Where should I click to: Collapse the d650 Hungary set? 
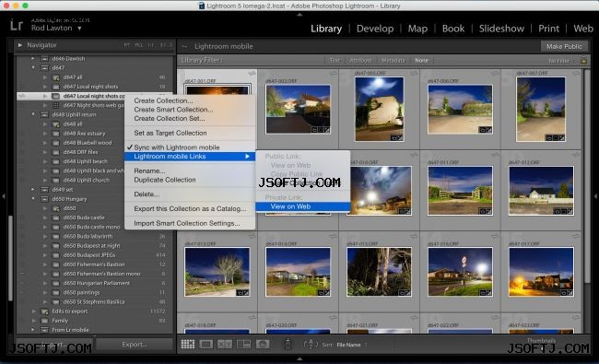(x=33, y=199)
